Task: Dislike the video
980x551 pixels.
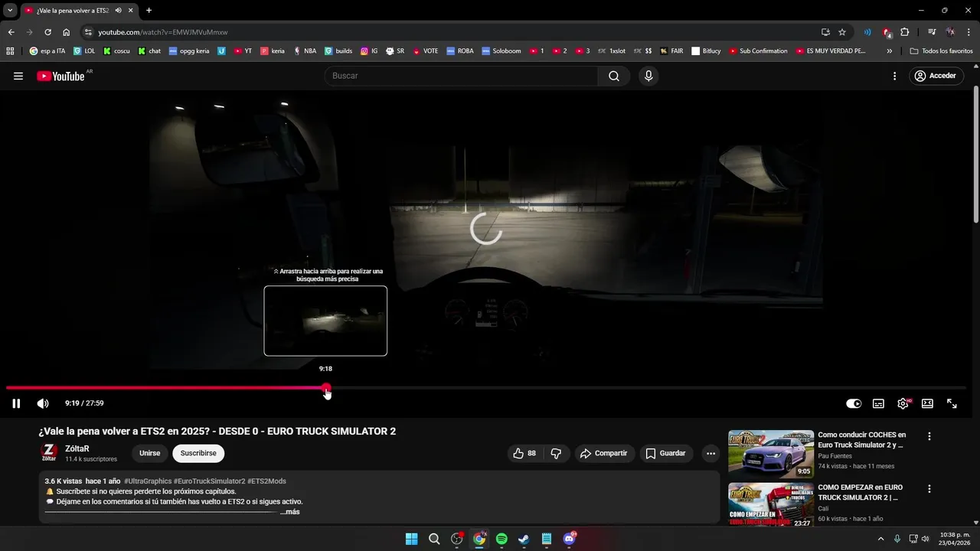Action: point(556,453)
